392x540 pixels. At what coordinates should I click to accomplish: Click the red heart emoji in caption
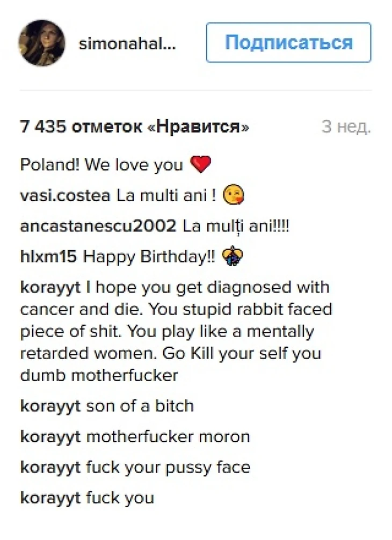click(200, 164)
